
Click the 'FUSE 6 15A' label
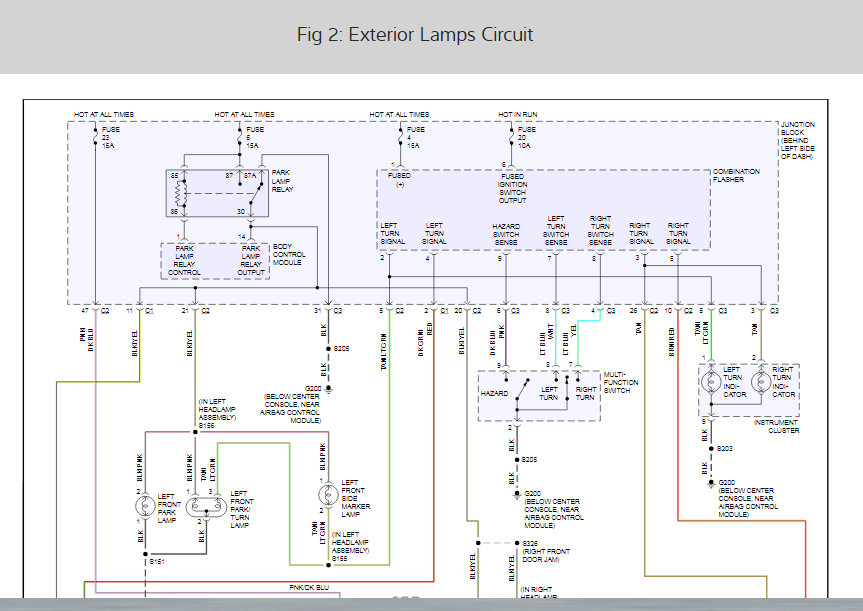coord(254,138)
